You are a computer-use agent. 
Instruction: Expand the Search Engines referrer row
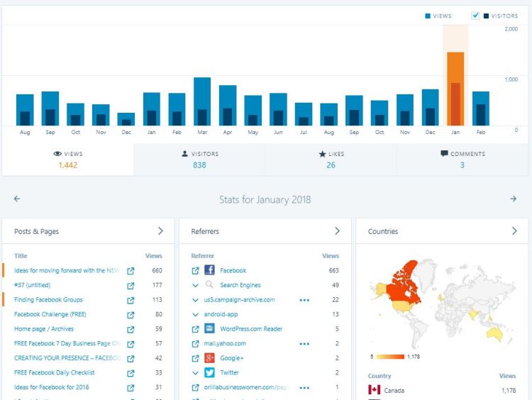pyautogui.click(x=196, y=285)
